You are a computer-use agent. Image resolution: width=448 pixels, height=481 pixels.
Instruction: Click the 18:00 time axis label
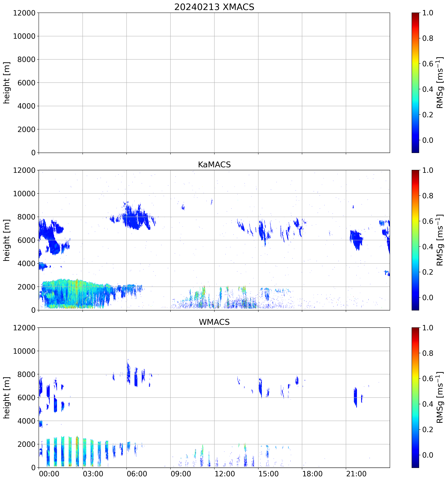[312, 474]
